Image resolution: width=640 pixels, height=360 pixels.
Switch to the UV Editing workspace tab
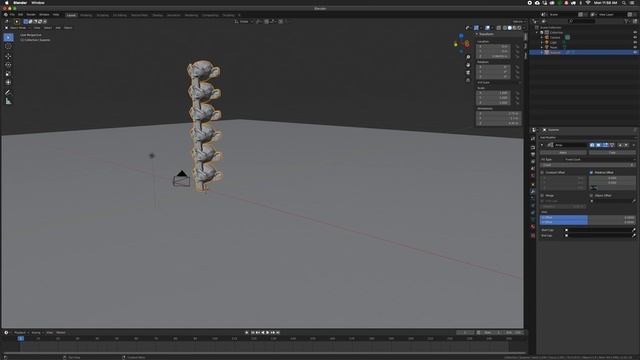coord(120,15)
